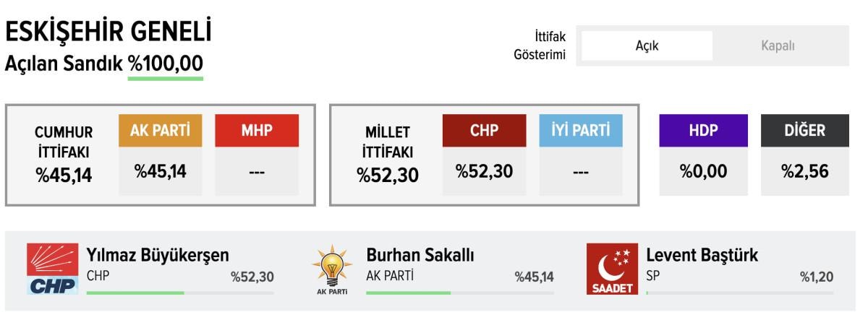Click Yılmaz Büyükerşen's green vote bar
The image size is (868, 333).
click(135, 293)
